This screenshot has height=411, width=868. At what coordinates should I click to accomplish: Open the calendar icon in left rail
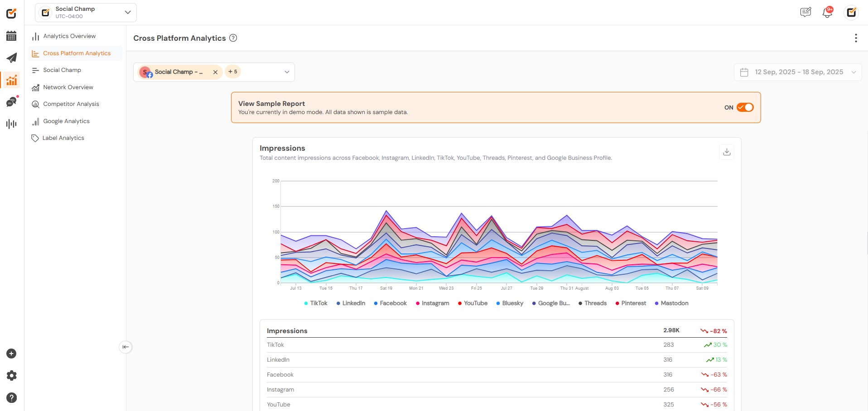(11, 36)
